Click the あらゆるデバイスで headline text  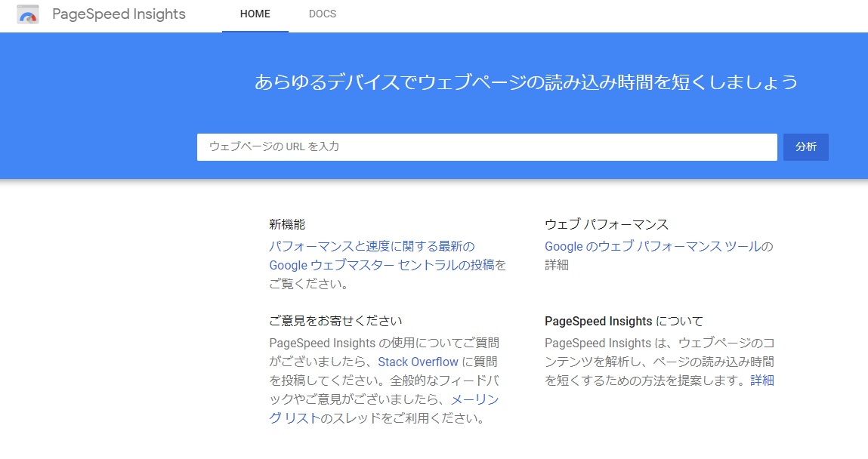[x=526, y=82]
